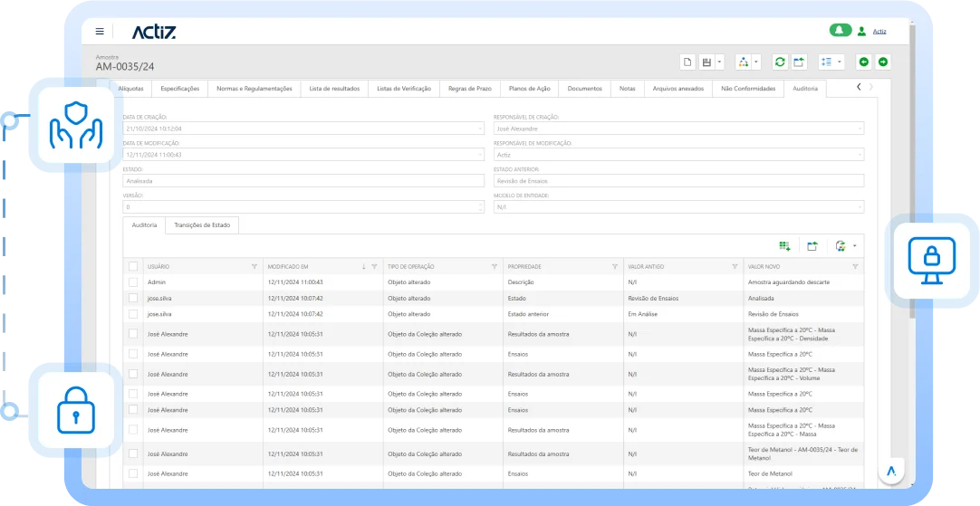Toggle the select-all checkbox in table header
The height and width of the screenshot is (506, 980).
(x=133, y=267)
